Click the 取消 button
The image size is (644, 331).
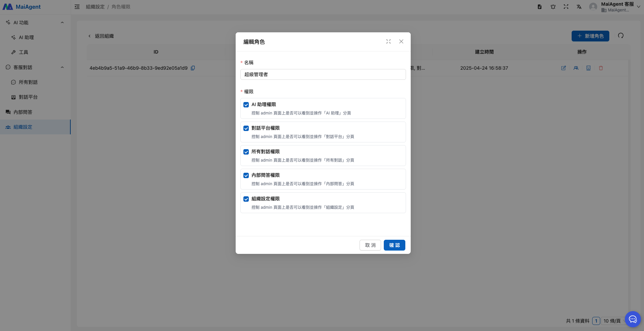[370, 245]
